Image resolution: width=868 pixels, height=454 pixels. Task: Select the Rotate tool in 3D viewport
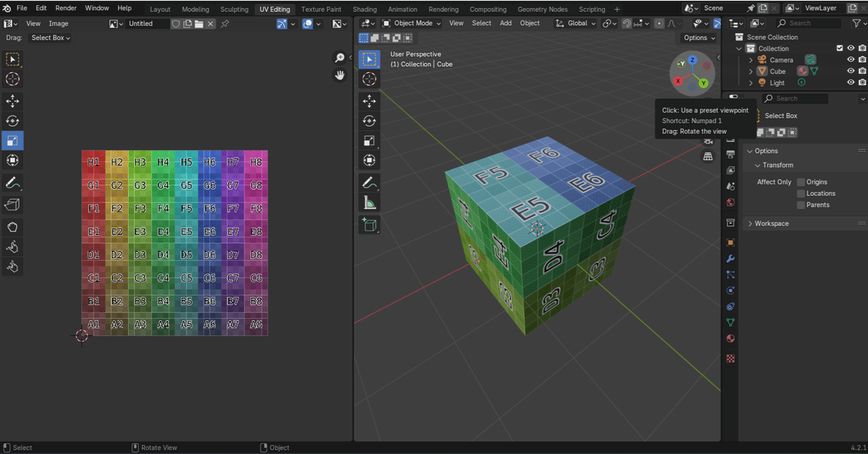pos(369,121)
